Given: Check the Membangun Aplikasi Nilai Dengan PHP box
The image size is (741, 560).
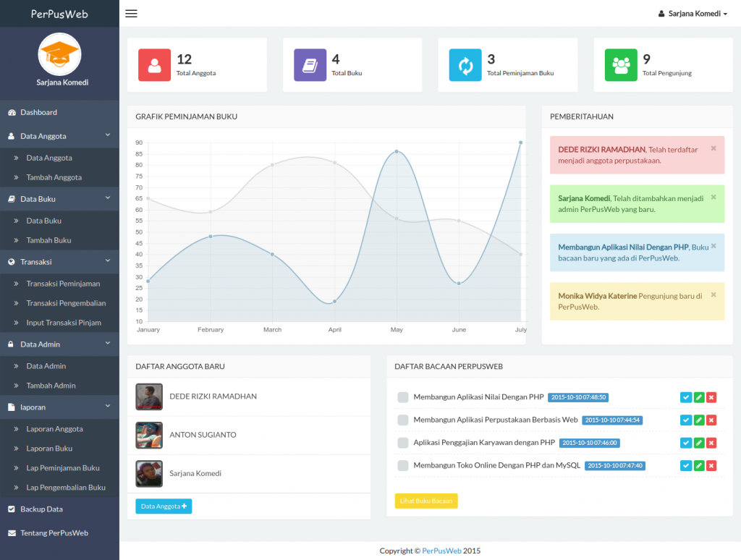Looking at the screenshot, I should (403, 397).
